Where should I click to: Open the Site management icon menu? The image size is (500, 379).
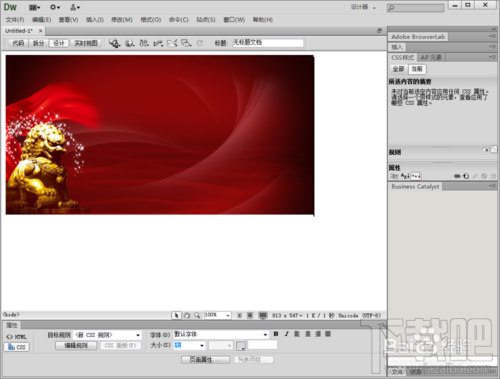pos(75,7)
